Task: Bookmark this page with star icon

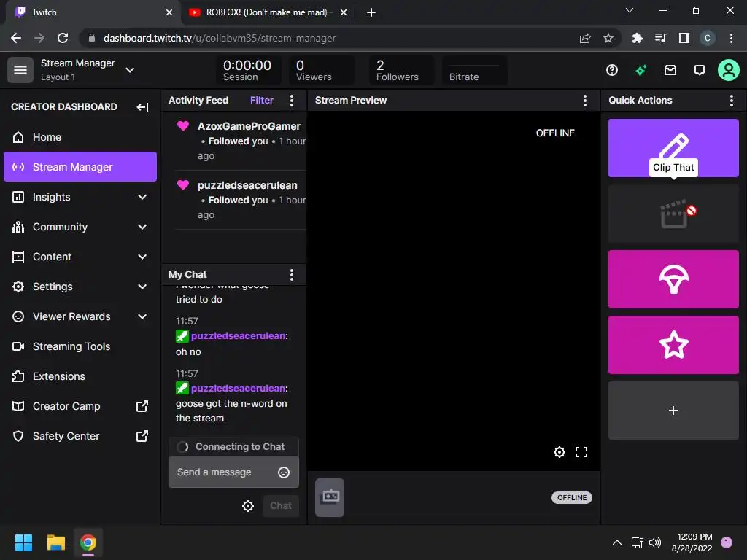Action: click(x=608, y=38)
